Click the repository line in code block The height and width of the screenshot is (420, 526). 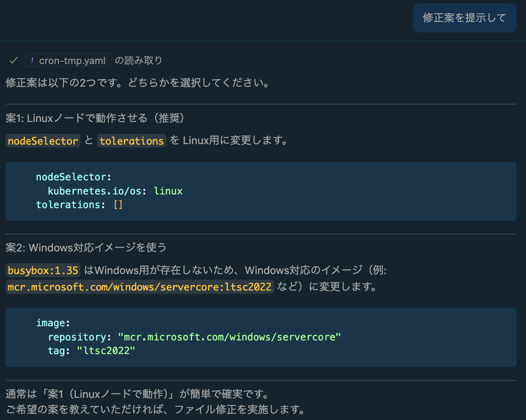[x=194, y=337]
